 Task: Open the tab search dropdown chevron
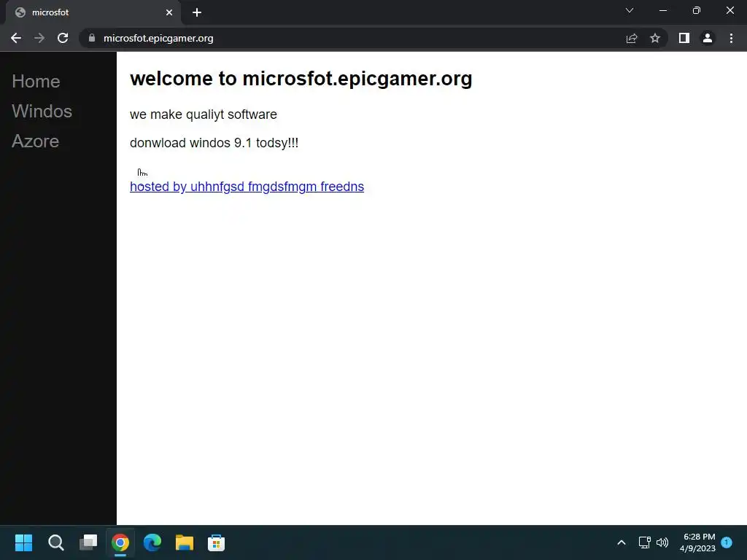[630, 10]
